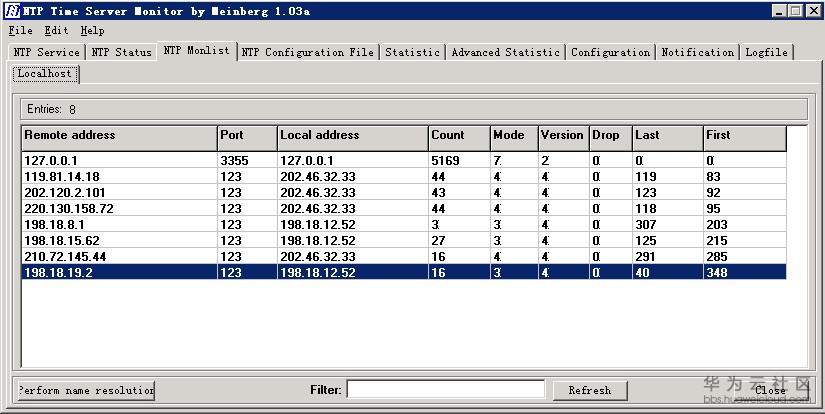Image resolution: width=825 pixels, height=414 pixels.
Task: Select the 210.72.145.44 row
Action: [x=404, y=257]
